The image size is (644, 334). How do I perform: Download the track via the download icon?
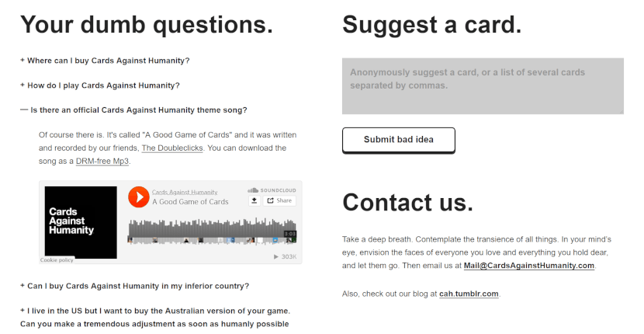click(254, 200)
